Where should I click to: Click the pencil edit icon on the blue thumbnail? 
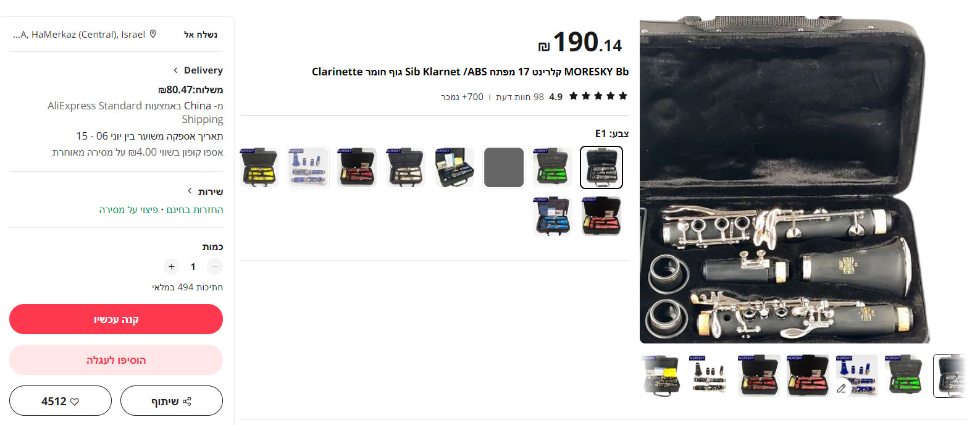pos(841,388)
